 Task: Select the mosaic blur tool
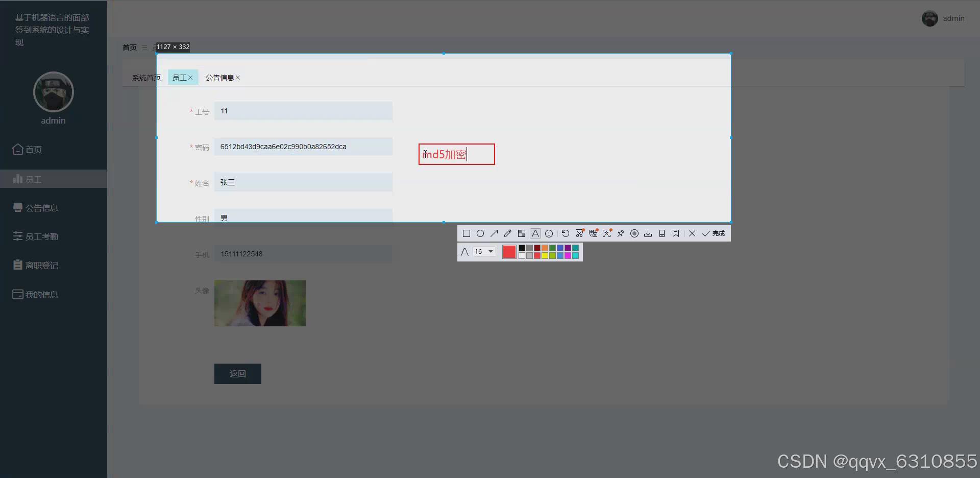point(522,233)
